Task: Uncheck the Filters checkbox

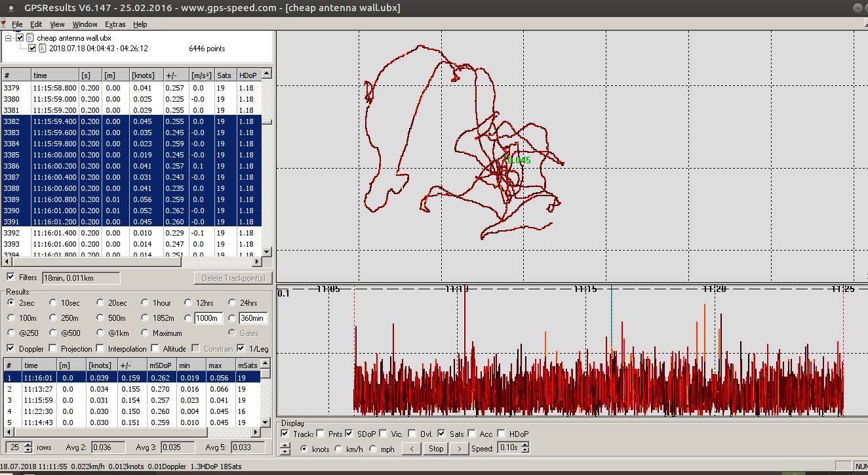Action: click(10, 277)
